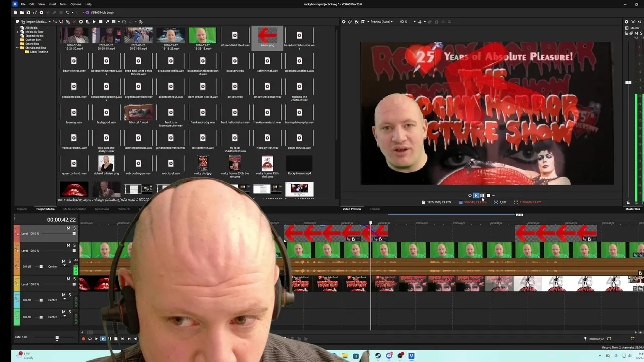Viewport: 644px width, 362px height.
Task: Remove selected media with red X icon
Action: point(74,22)
